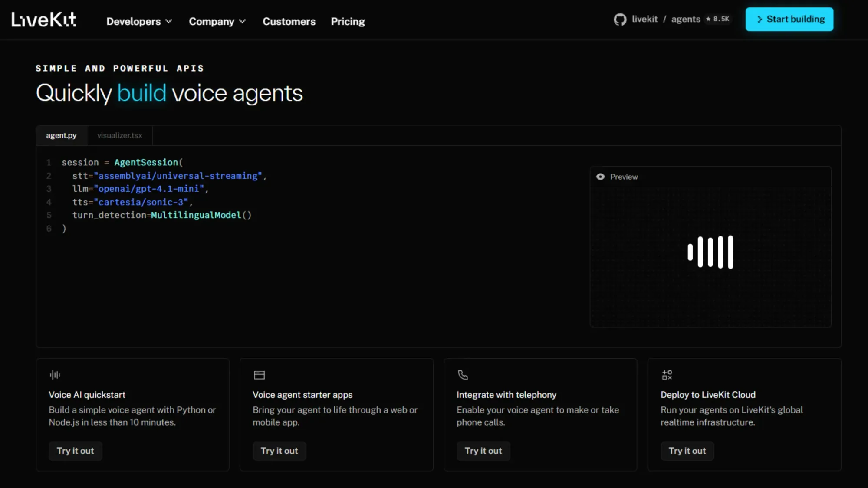Image resolution: width=868 pixels, height=488 pixels.
Task: Open the Customers page
Action: coord(289,21)
